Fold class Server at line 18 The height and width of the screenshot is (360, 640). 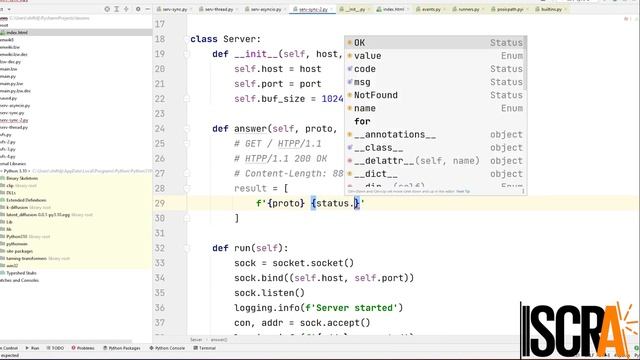pos(187,39)
